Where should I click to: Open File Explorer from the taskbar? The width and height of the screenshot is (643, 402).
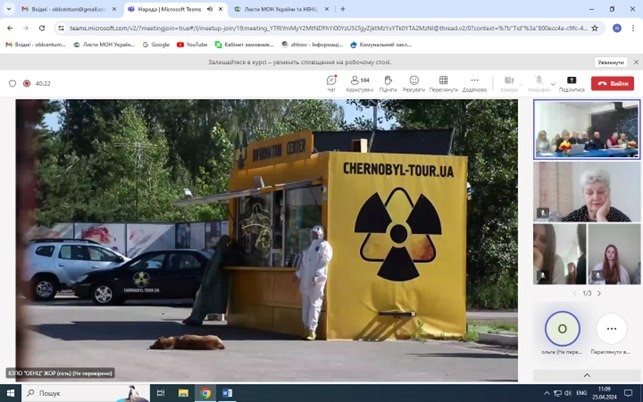(x=183, y=393)
